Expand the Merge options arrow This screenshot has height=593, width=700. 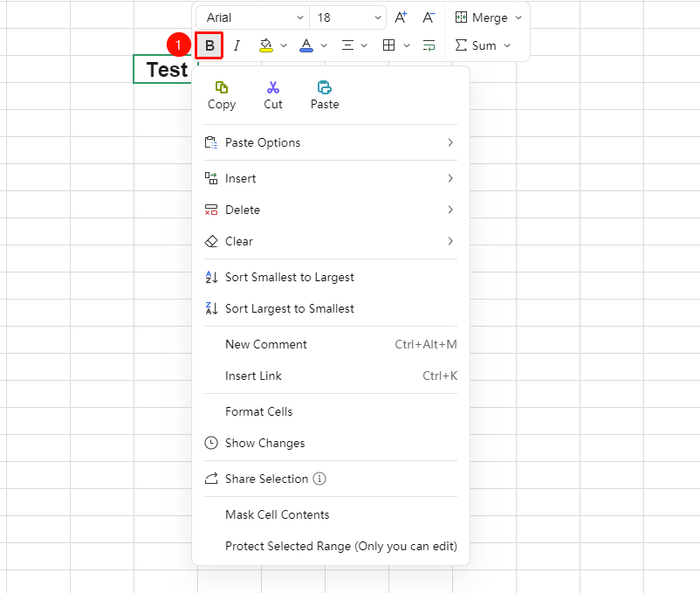[518, 17]
